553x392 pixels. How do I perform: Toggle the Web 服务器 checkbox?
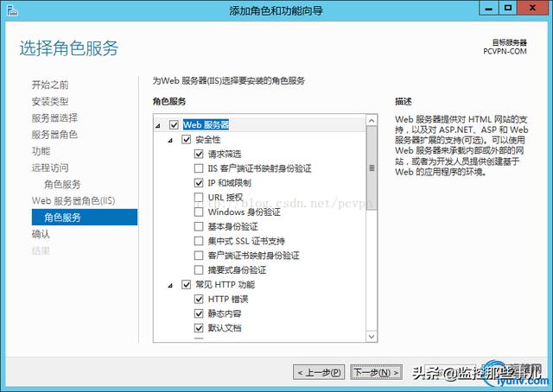pyautogui.click(x=174, y=125)
